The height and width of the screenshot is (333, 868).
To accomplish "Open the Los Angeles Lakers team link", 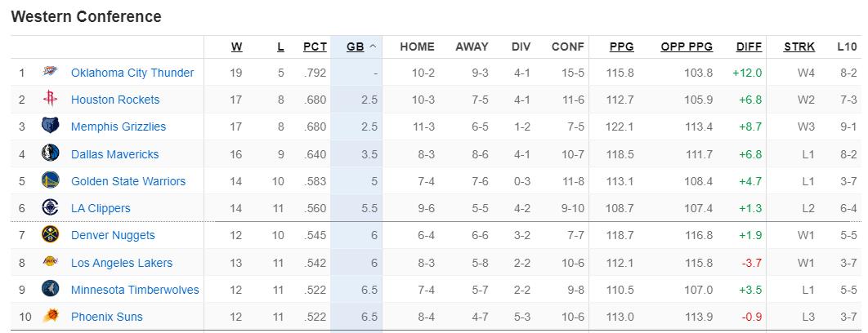I will coord(122,263).
